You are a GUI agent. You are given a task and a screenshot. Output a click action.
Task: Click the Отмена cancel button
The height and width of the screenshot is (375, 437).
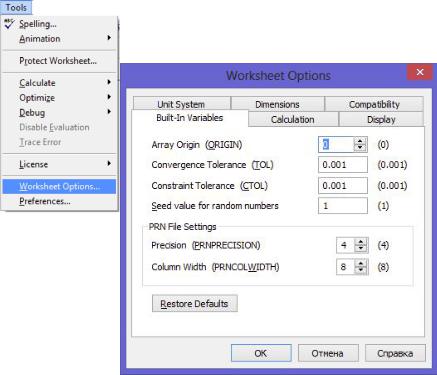tap(328, 353)
